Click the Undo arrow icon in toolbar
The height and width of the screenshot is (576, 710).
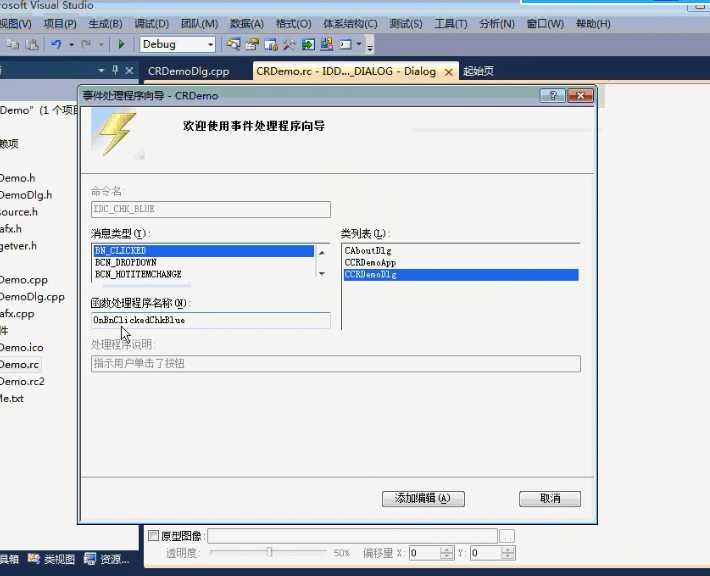(57, 44)
